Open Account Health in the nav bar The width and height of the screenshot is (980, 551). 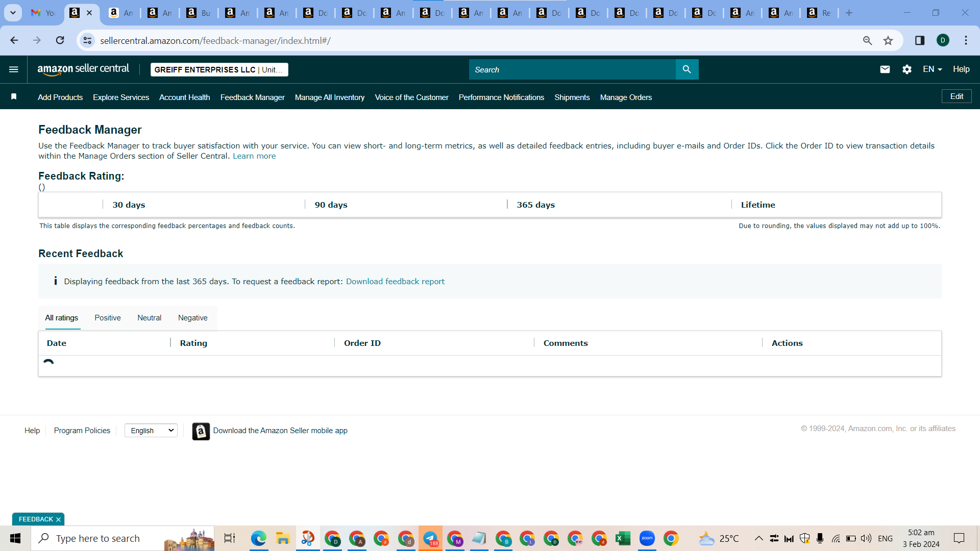click(x=185, y=97)
